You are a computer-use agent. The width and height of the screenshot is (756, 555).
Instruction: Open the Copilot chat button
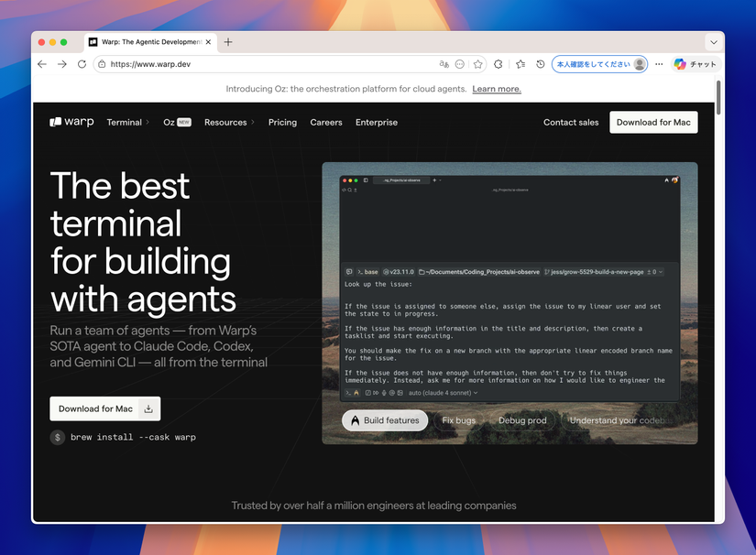pos(695,64)
